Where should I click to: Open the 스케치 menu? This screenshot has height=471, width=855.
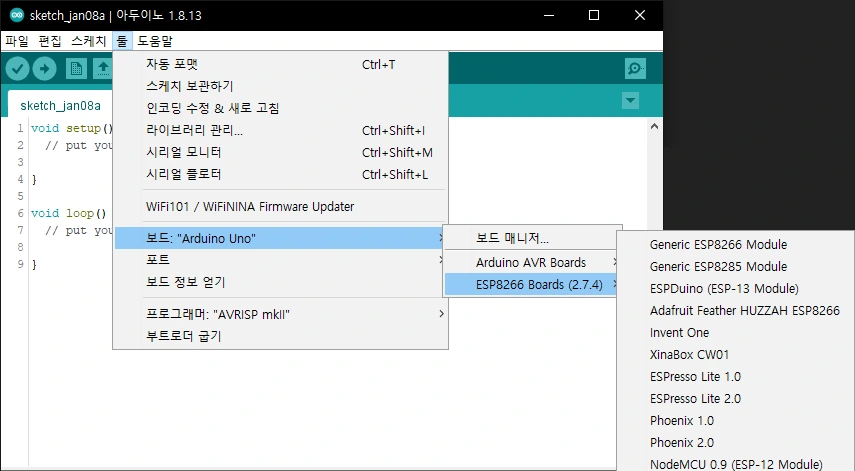(88, 41)
